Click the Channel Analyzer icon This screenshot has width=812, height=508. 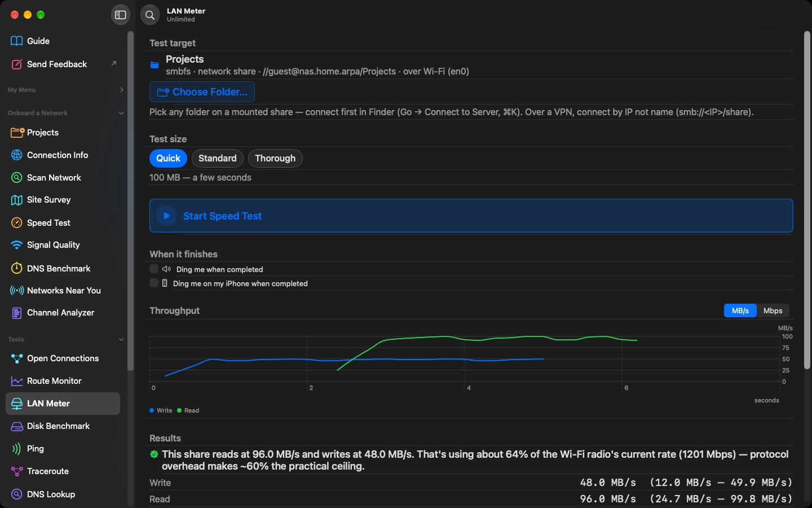click(17, 313)
